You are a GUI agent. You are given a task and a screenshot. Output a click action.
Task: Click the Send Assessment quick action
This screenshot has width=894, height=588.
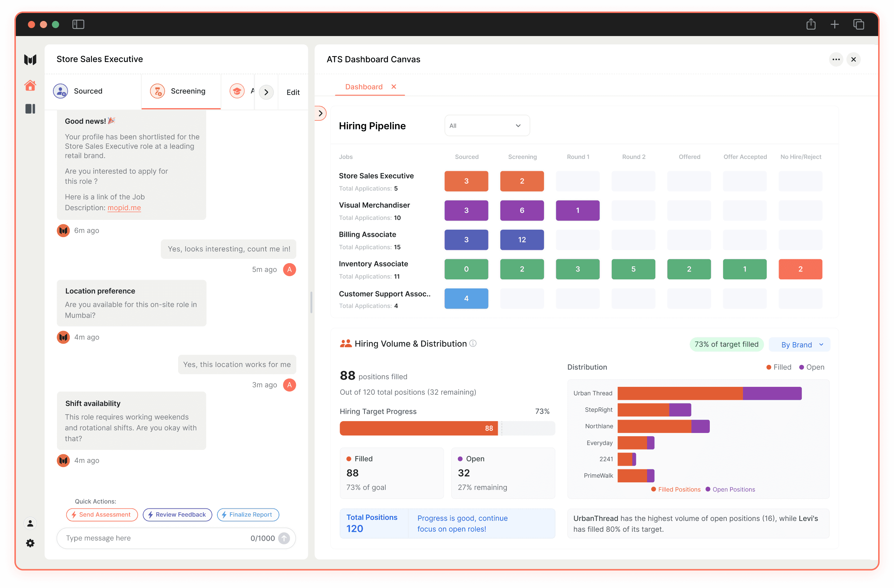click(102, 514)
